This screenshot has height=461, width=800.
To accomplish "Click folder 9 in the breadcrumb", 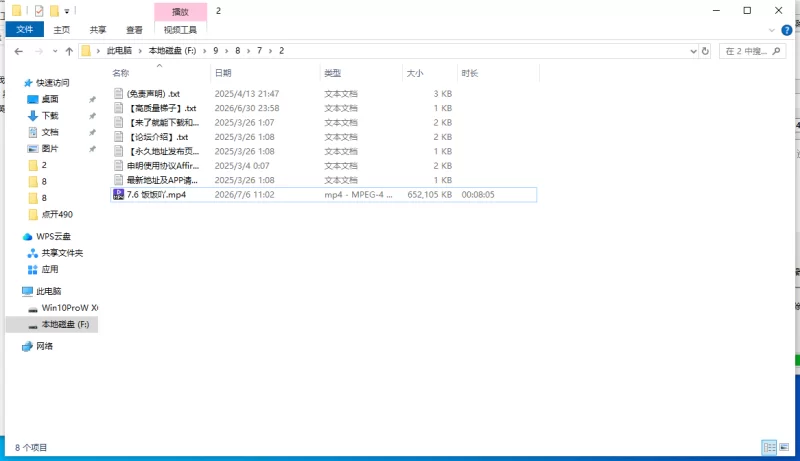I will coord(216,51).
